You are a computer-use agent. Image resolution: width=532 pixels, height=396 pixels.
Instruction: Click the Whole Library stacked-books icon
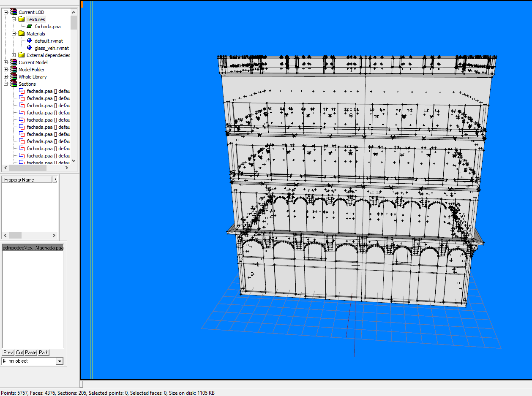click(x=14, y=77)
